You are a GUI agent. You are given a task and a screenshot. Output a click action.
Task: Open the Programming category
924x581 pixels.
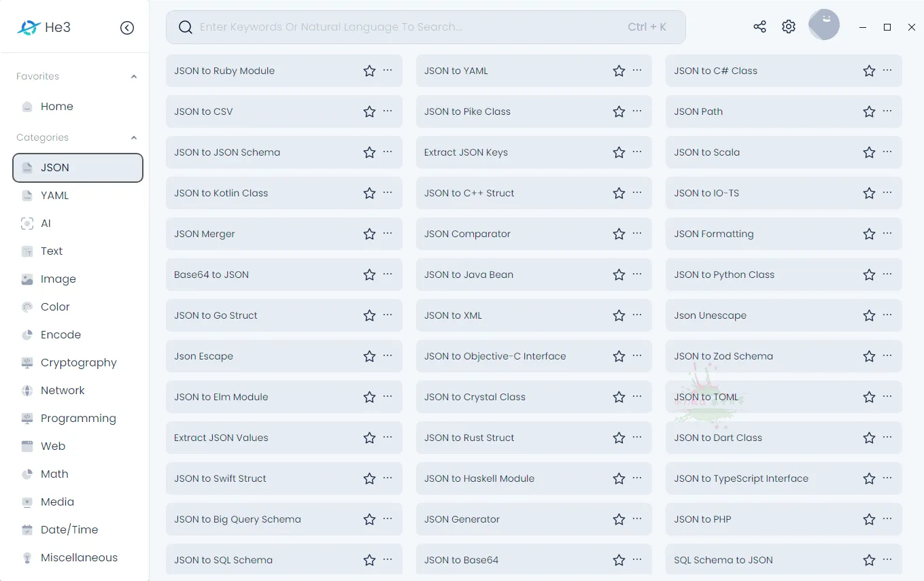(78, 419)
